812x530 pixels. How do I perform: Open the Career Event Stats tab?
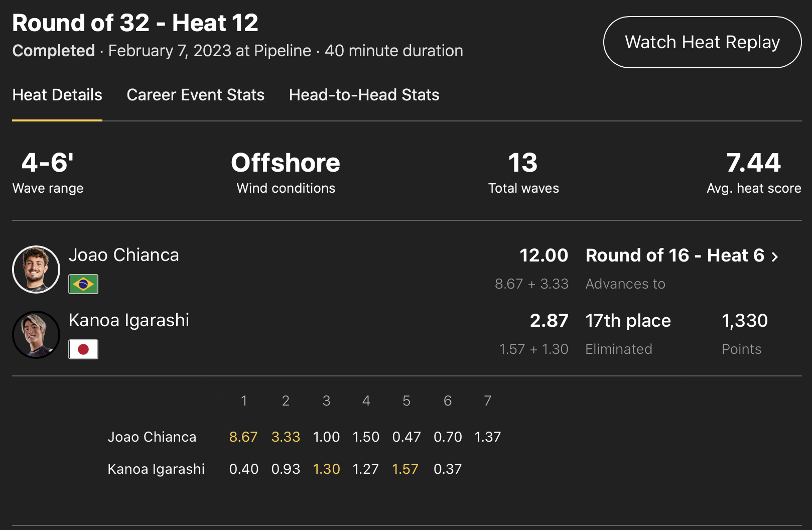tap(195, 95)
